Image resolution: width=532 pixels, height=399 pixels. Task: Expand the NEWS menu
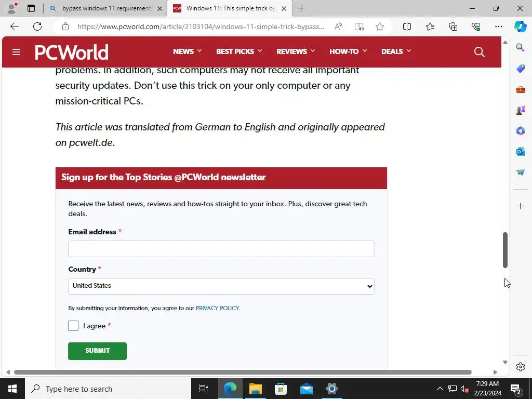187,51
